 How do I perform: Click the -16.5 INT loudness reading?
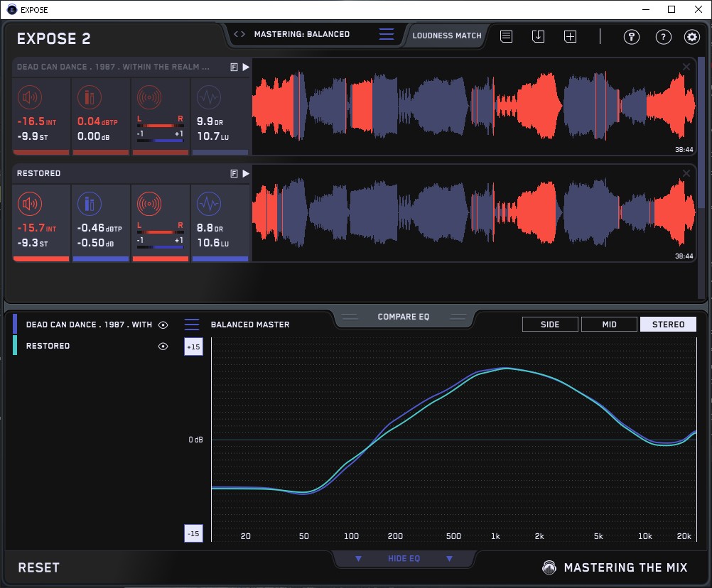click(x=37, y=121)
